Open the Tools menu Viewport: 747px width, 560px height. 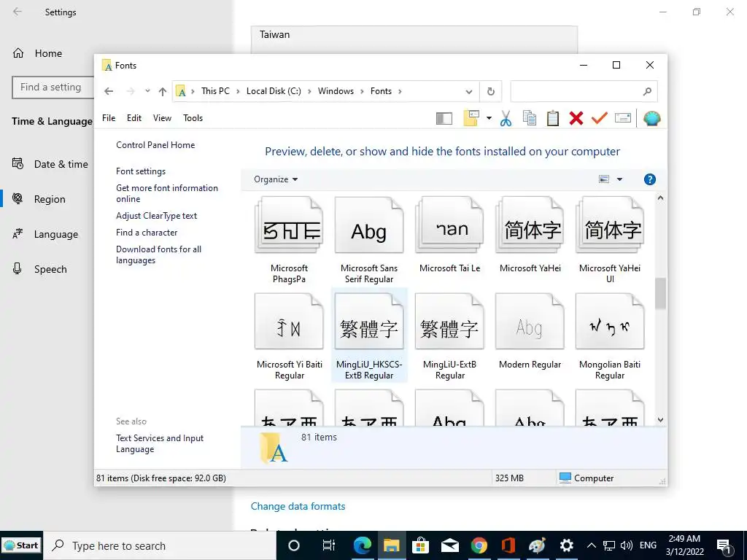click(x=193, y=118)
